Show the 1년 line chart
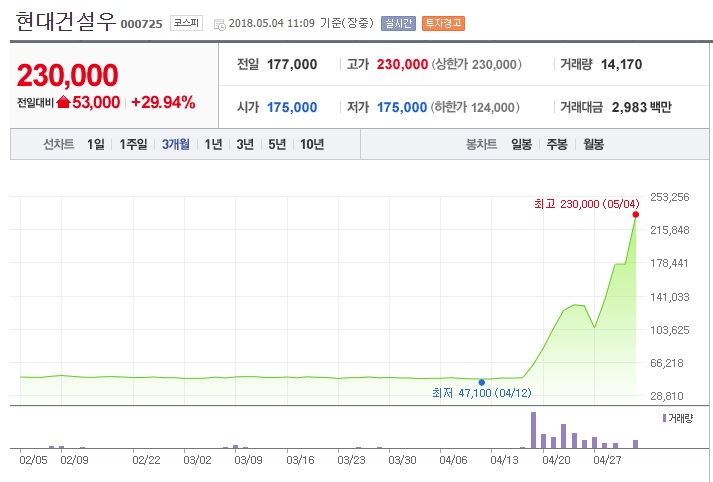The height and width of the screenshot is (482, 713). point(213,144)
